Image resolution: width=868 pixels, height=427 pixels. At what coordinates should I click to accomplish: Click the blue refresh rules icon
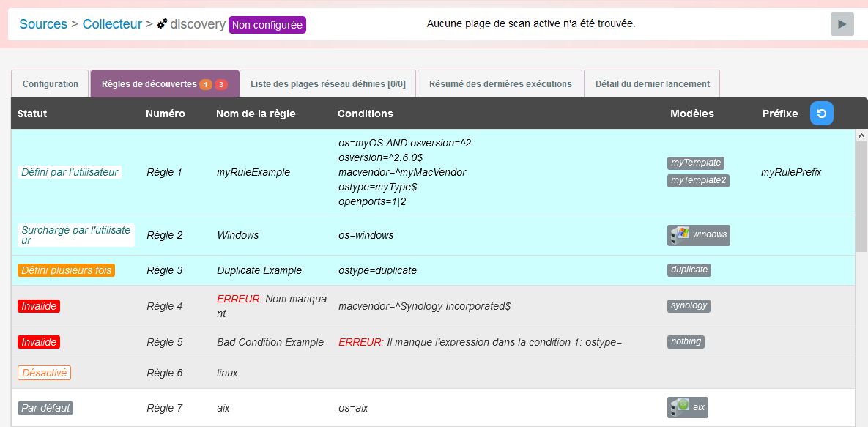(821, 114)
